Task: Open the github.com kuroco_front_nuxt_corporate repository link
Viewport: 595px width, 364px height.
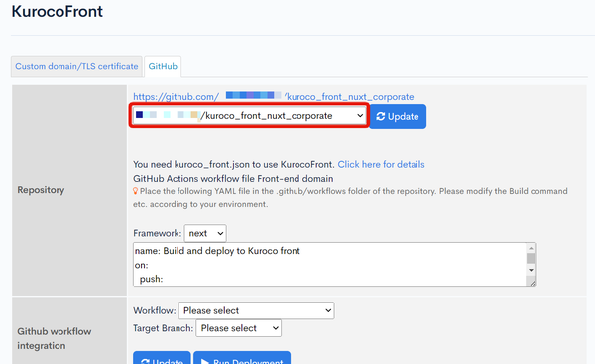Action: pos(274,97)
